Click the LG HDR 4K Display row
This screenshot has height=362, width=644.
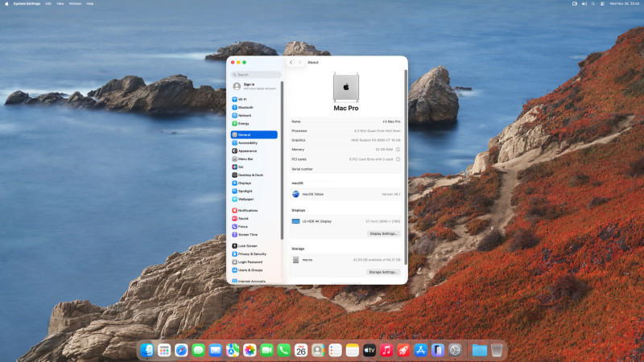346,221
